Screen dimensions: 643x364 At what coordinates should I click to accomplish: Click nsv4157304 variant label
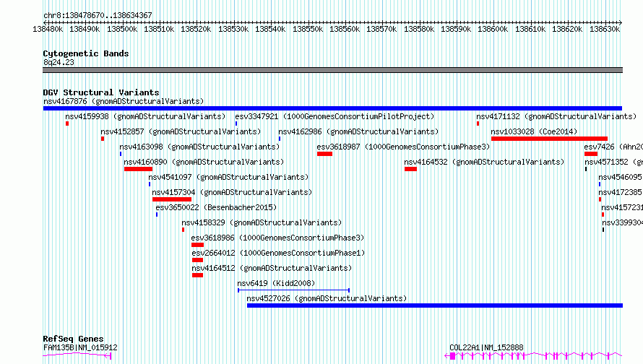click(x=232, y=192)
